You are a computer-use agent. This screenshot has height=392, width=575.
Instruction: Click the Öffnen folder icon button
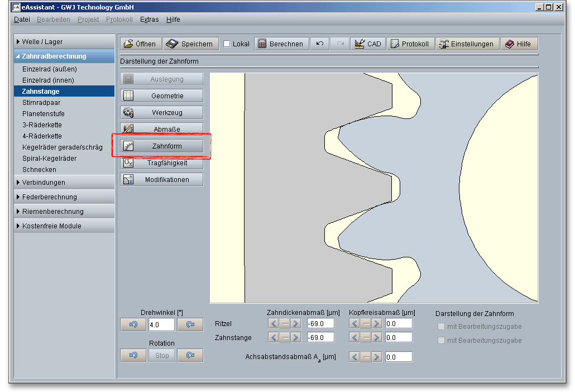tap(141, 44)
